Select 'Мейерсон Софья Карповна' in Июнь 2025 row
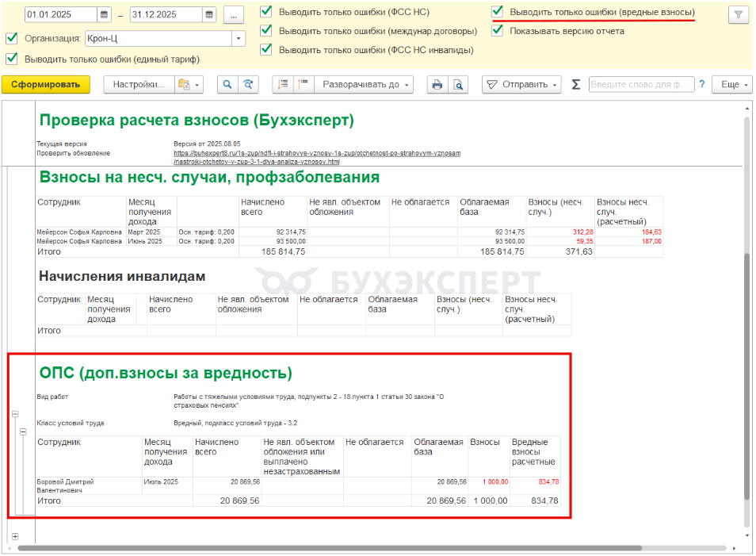 pos(79,241)
